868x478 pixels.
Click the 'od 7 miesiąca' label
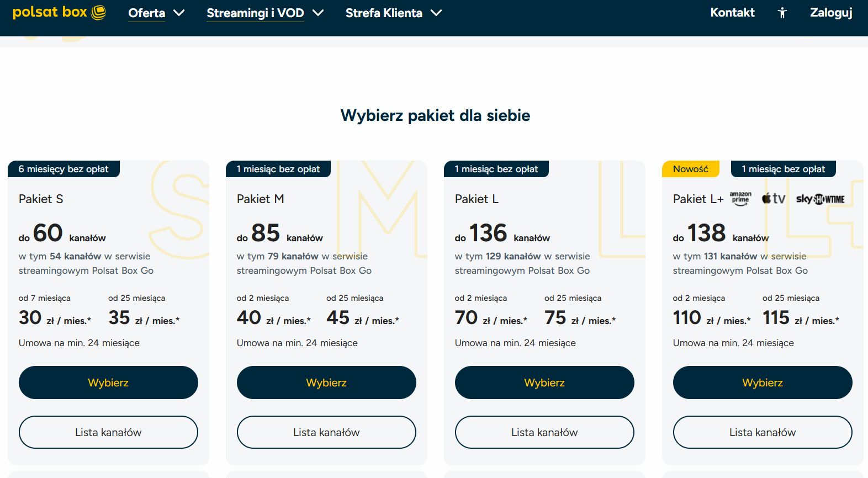click(x=45, y=298)
